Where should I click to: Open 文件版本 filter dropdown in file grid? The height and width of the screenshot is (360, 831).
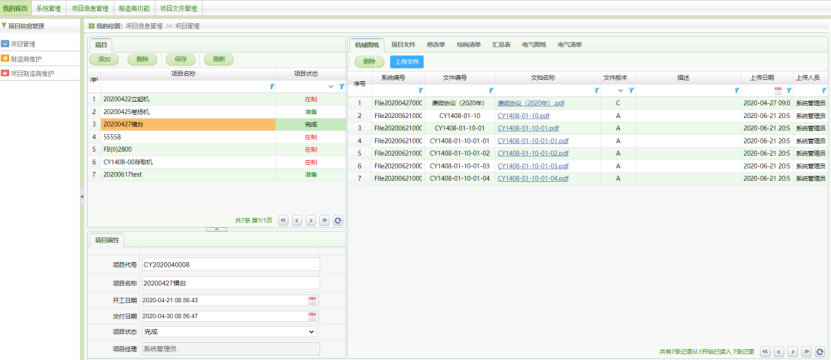621,91
